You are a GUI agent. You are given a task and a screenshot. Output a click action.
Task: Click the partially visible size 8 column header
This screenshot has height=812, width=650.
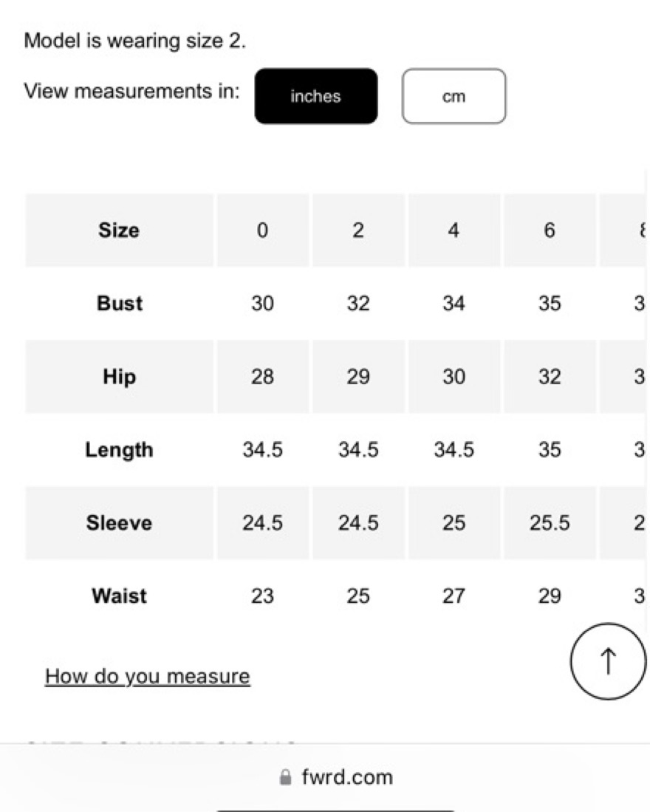(x=624, y=230)
